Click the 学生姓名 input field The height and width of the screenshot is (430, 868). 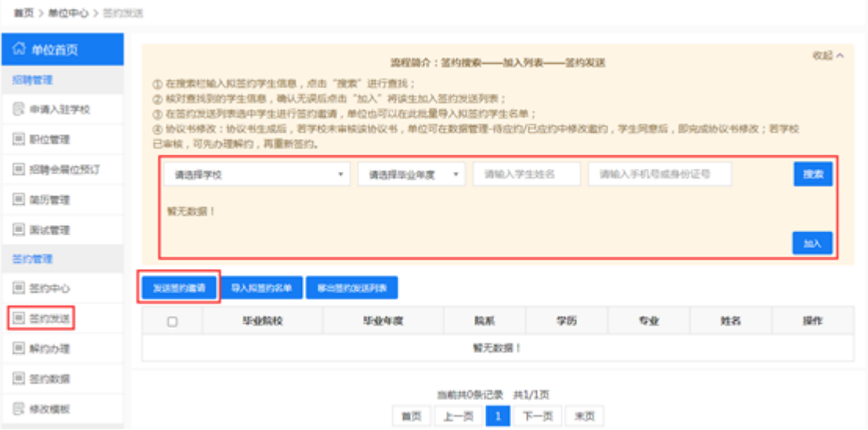pyautogui.click(x=526, y=175)
